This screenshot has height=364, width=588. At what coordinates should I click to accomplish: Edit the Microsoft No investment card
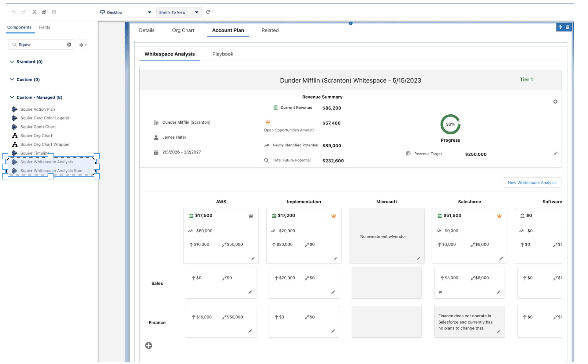pyautogui.click(x=418, y=259)
